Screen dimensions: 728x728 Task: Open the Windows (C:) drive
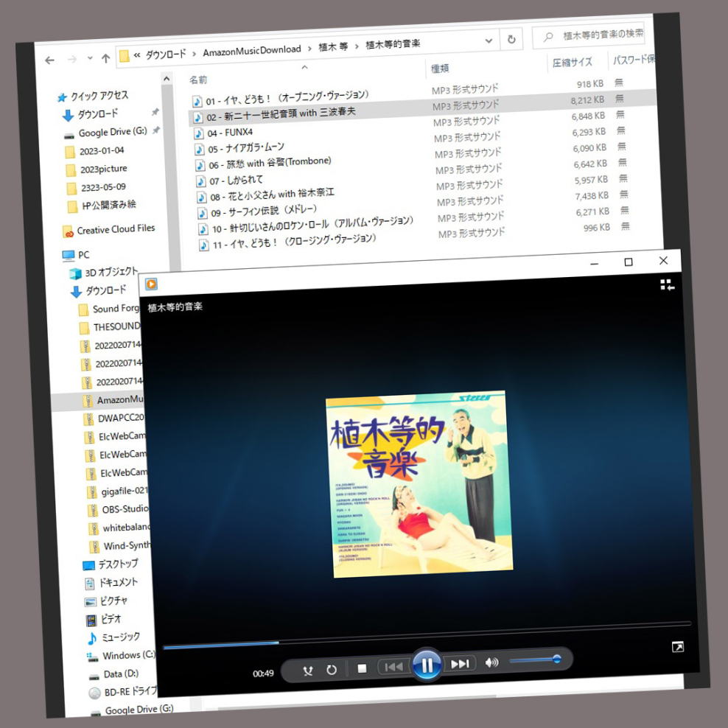(121, 656)
